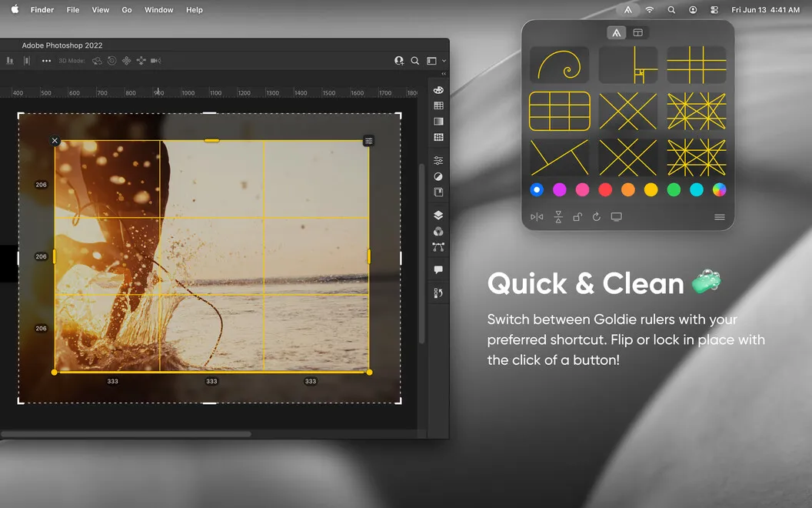This screenshot has width=812, height=508.
Task: Choose the purple ruler color swatch
Action: click(559, 189)
